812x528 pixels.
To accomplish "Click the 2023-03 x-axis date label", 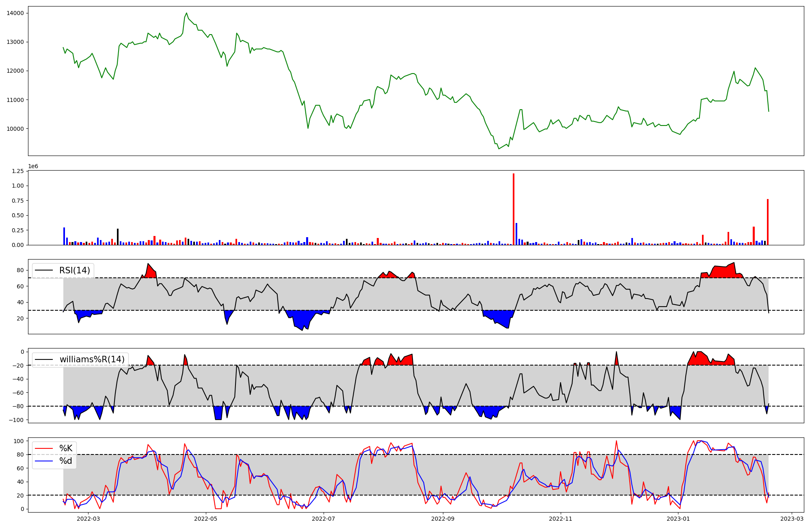I will pos(792,519).
